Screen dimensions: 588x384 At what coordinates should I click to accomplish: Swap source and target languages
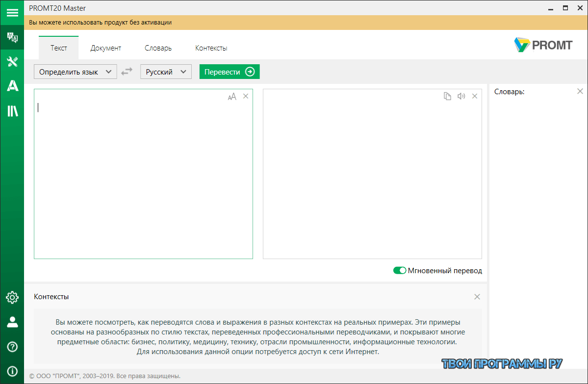point(127,71)
